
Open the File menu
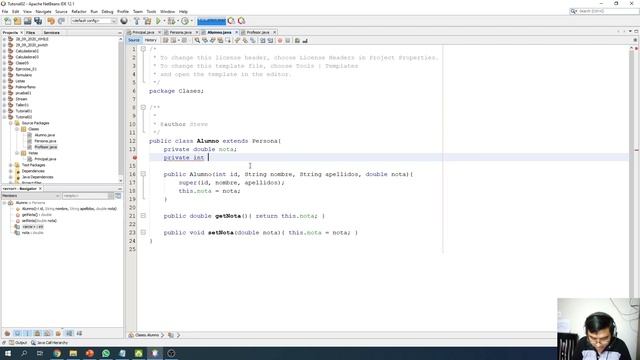[x=5, y=11]
